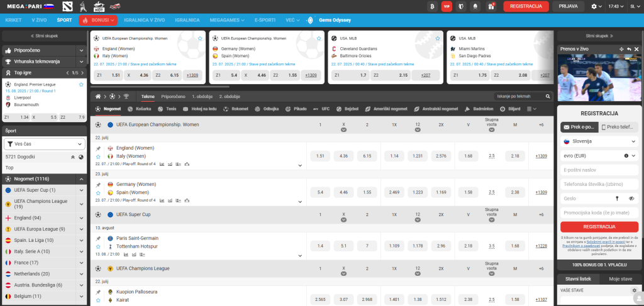
Task: Click the trophy icon in breadcrumb
Action: [126, 96]
